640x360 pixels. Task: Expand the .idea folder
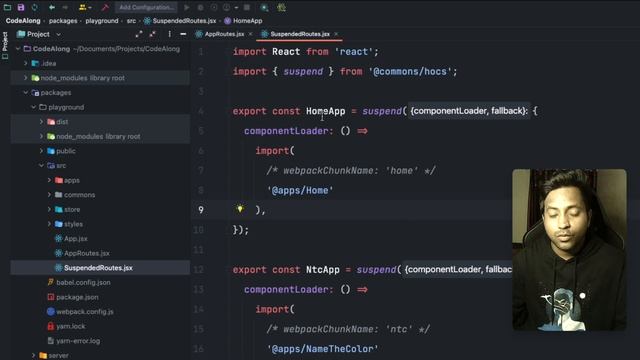point(26,64)
